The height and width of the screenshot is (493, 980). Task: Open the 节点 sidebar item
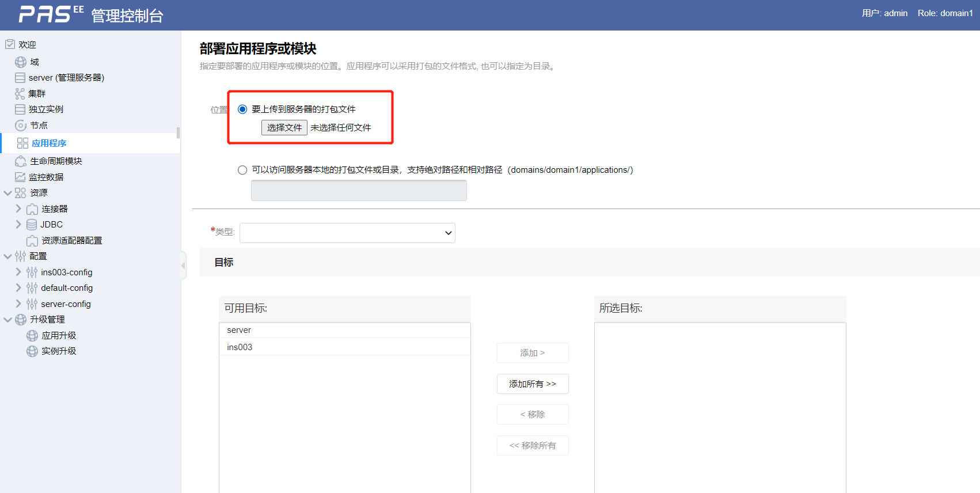pos(39,126)
